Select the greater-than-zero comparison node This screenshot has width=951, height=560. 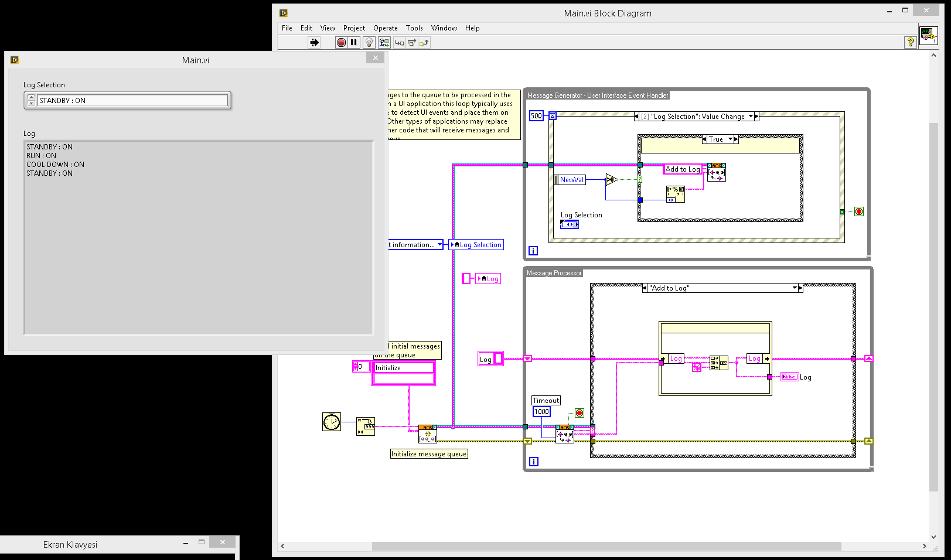pos(612,180)
